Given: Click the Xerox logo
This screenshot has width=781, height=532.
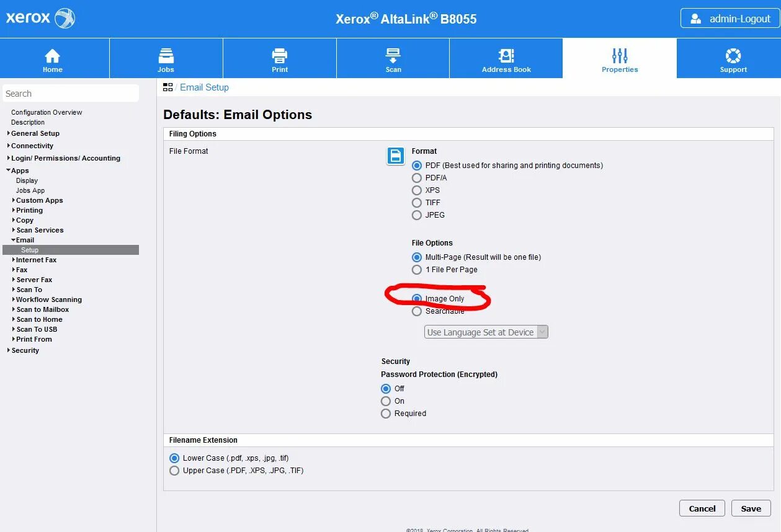Looking at the screenshot, I should pyautogui.click(x=40, y=18).
